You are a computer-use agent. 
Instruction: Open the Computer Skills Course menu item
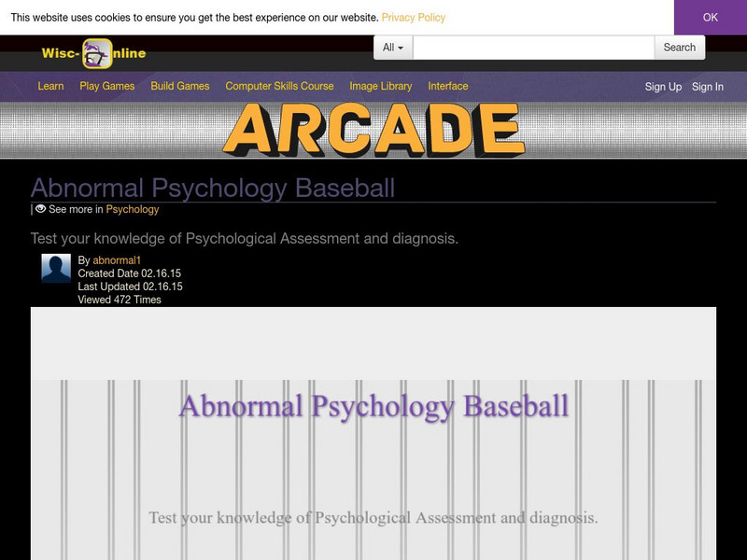pos(278,86)
